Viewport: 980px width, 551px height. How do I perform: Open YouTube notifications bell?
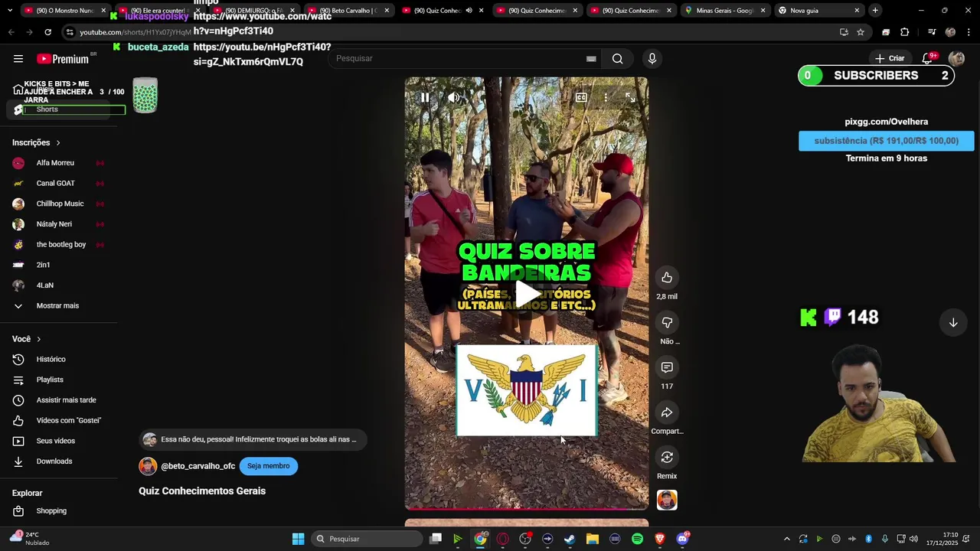tap(927, 59)
